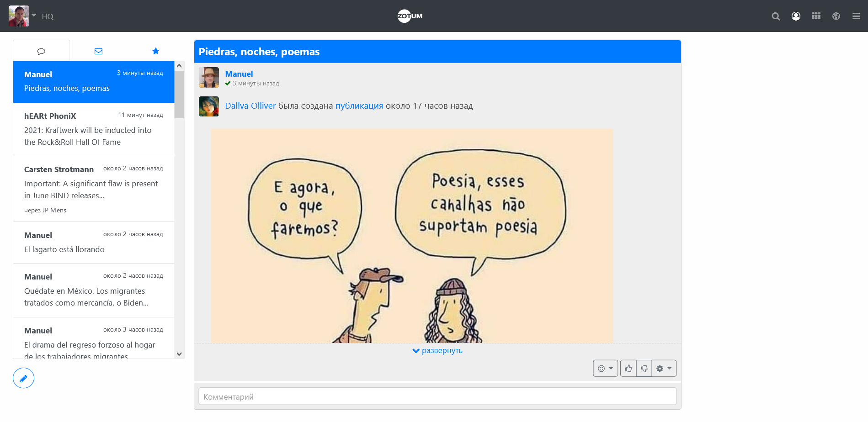The height and width of the screenshot is (422, 868).
Task: Open the search icon in top bar
Action: pos(776,16)
